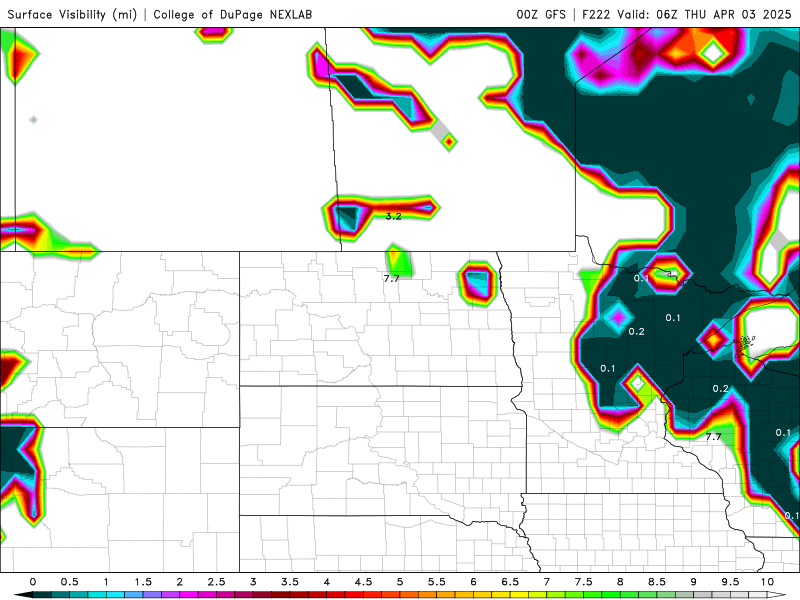Viewport: 800px width, 600px height.
Task: Click the colorbar label "6.5"
Action: coord(510,582)
